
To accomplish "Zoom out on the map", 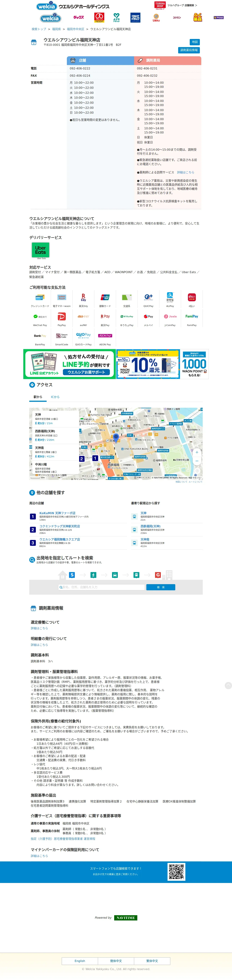I will coord(197,461).
